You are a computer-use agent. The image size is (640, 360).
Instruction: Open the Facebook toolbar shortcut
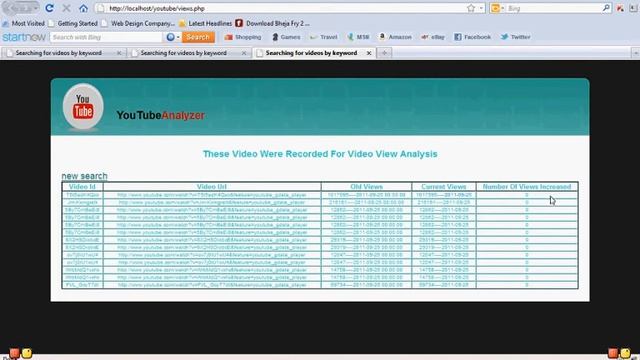pyautogui.click(x=473, y=37)
